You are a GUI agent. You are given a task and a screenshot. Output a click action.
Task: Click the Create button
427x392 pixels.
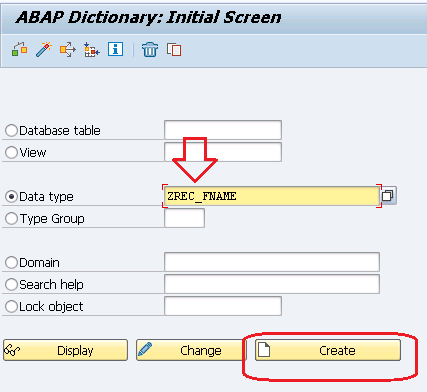328,350
